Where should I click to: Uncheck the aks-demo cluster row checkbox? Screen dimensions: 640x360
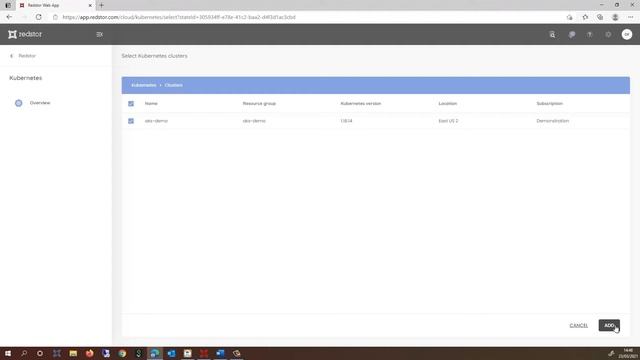click(131, 121)
